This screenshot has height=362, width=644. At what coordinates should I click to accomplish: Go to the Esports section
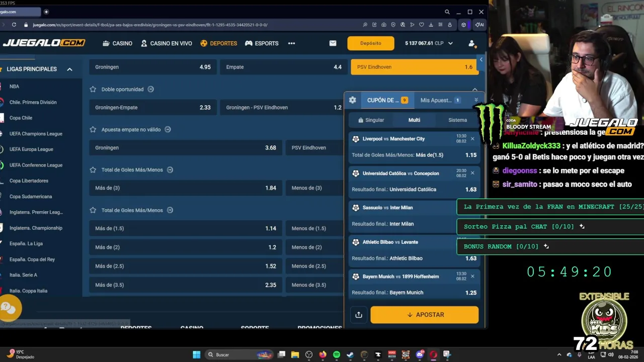[262, 43]
